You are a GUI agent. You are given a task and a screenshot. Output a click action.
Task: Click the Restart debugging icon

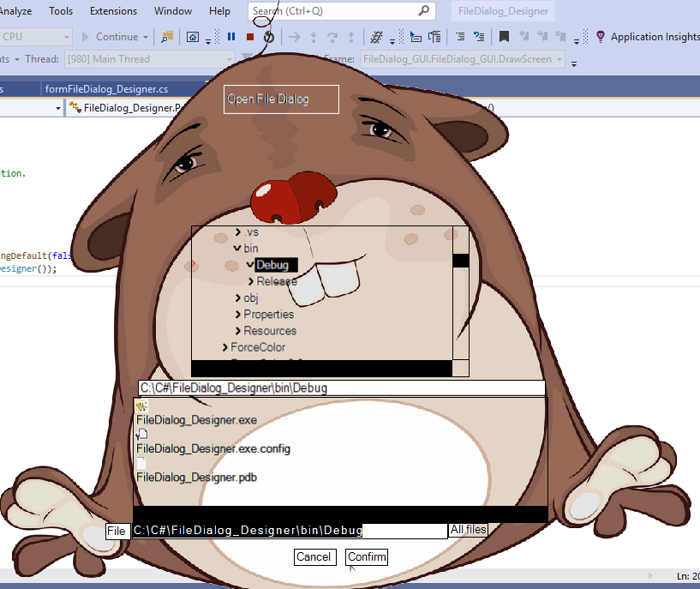coord(269,37)
